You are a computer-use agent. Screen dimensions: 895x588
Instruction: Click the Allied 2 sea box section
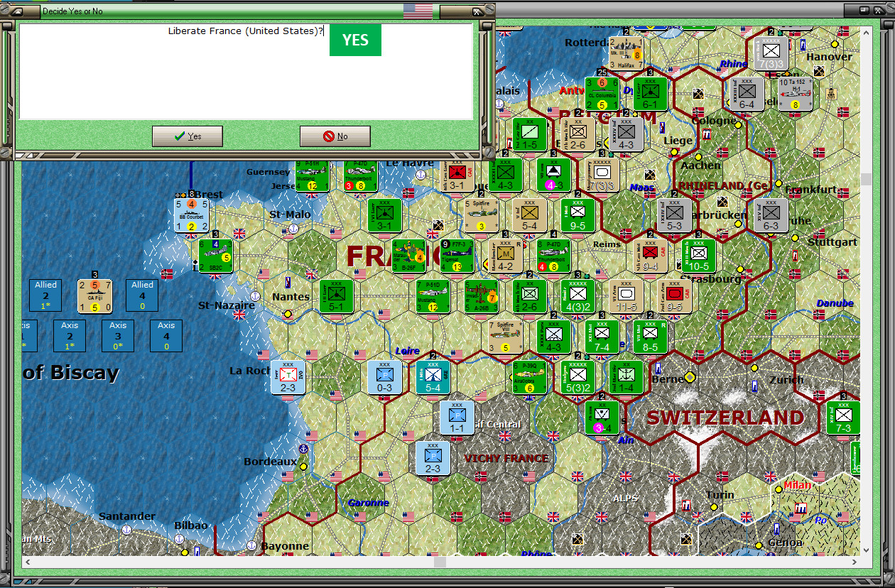tap(45, 295)
